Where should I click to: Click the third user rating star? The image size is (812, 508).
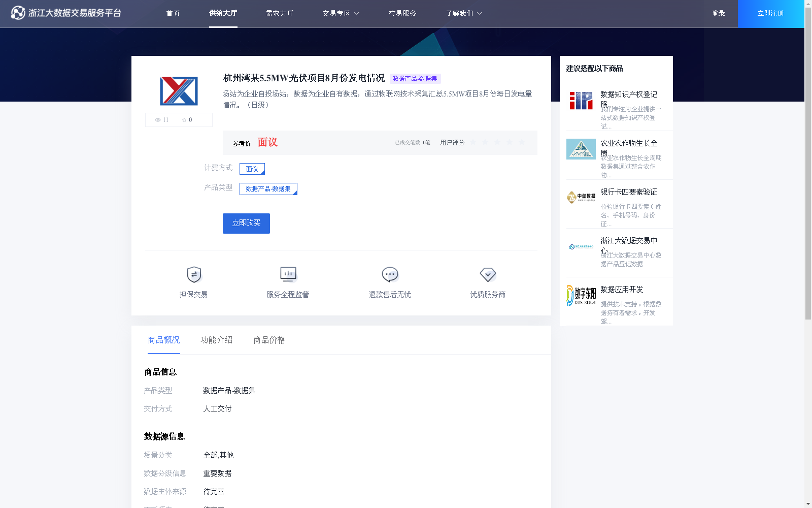[x=497, y=142]
